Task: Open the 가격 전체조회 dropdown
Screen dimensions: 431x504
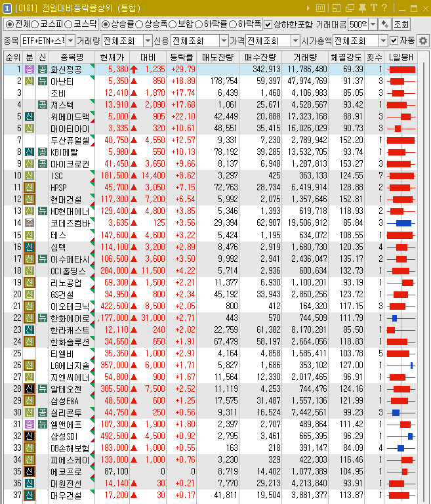Action: pyautogui.click(x=295, y=41)
